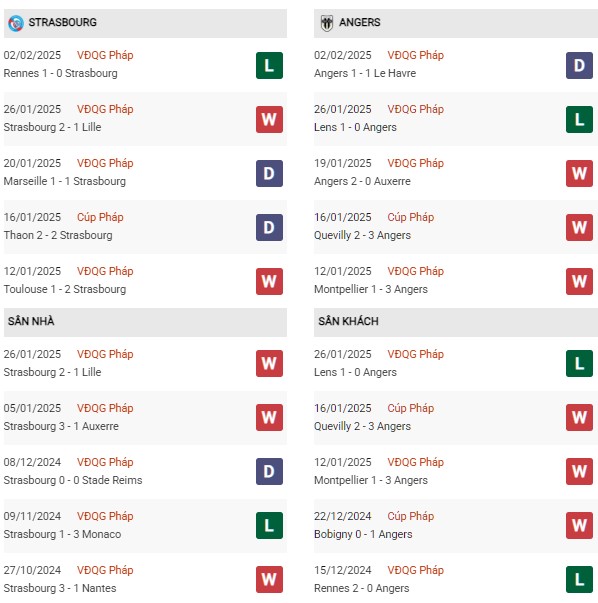The width and height of the screenshot is (598, 603).
Task: Open Cúp Pháp link for Thaon 2-2 Strasbourg
Action: (x=100, y=217)
